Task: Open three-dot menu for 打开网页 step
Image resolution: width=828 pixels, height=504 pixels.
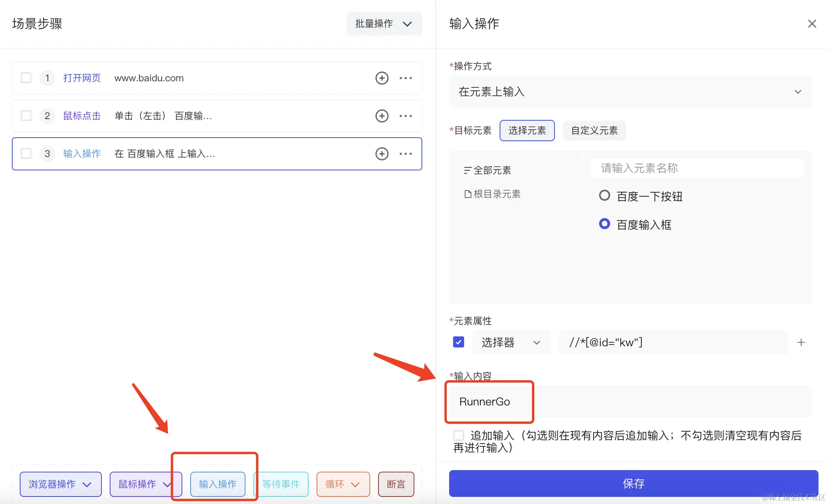Action: point(405,78)
